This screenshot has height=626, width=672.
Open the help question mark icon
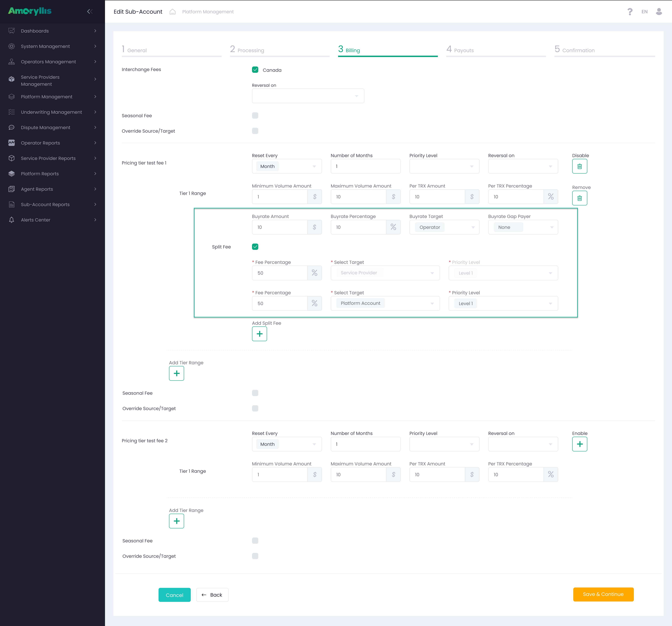[630, 12]
